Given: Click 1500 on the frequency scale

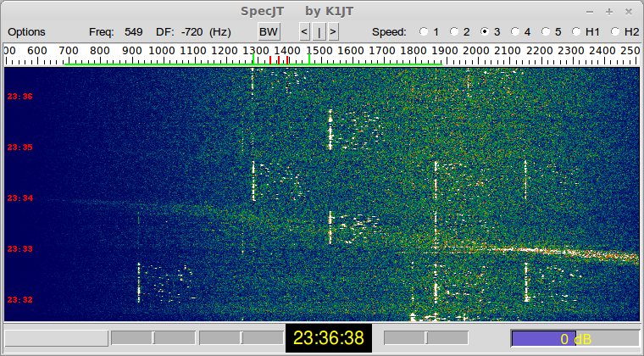Looking at the screenshot, I should [x=319, y=51].
